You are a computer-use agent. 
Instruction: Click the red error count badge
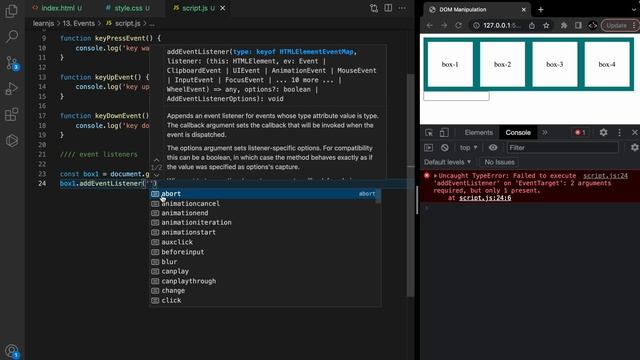click(580, 132)
